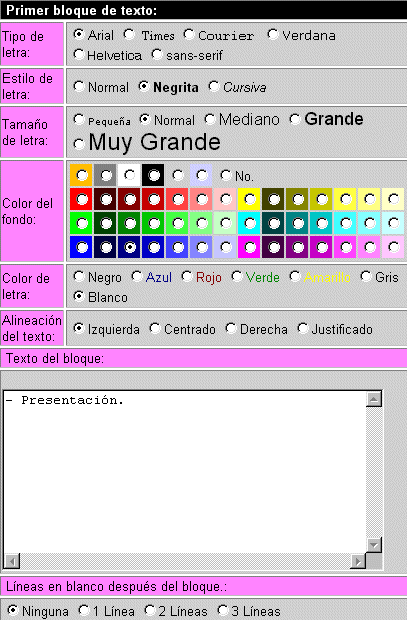This screenshot has width=407, height=620.
Task: Choose the darkest teal background swatch
Action: (x=274, y=223)
